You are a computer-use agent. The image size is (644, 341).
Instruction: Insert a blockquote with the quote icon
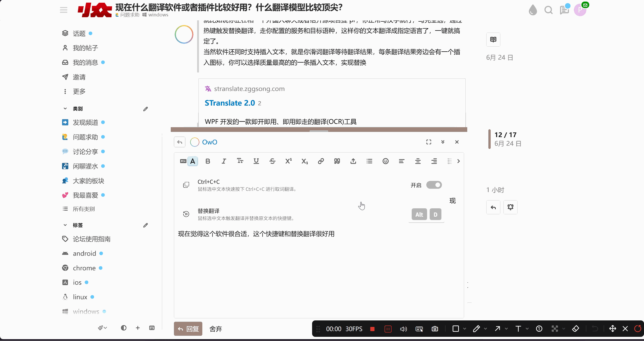pos(337,161)
